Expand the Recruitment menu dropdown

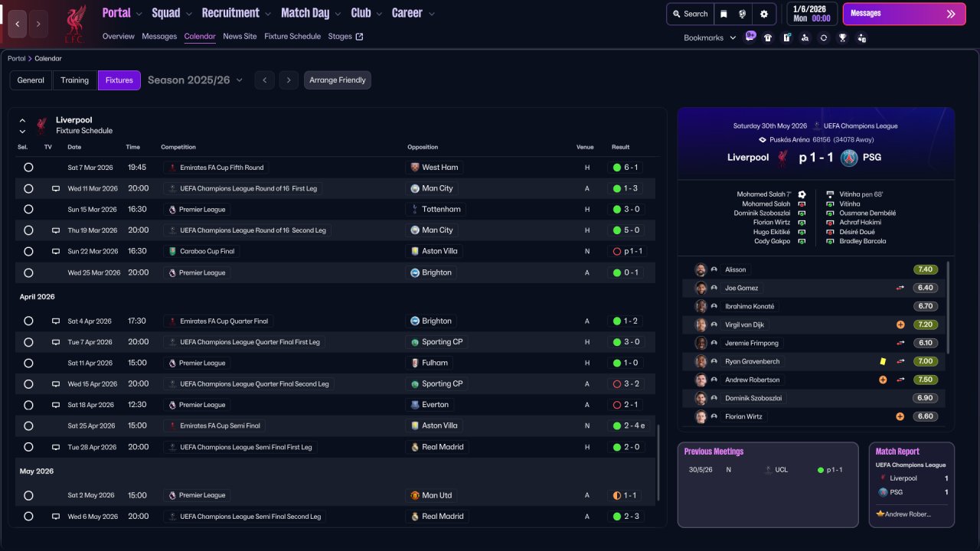(x=267, y=14)
